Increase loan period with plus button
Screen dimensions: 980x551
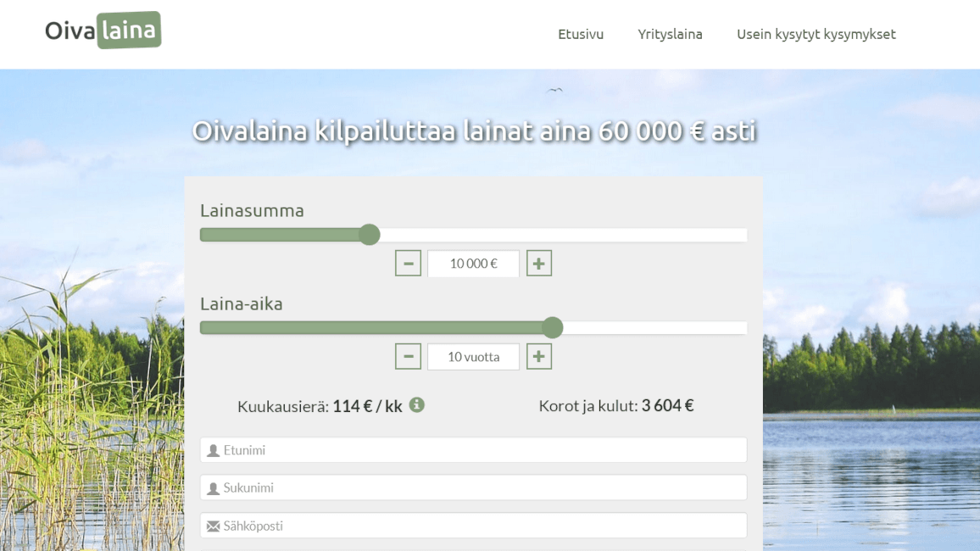539,357
